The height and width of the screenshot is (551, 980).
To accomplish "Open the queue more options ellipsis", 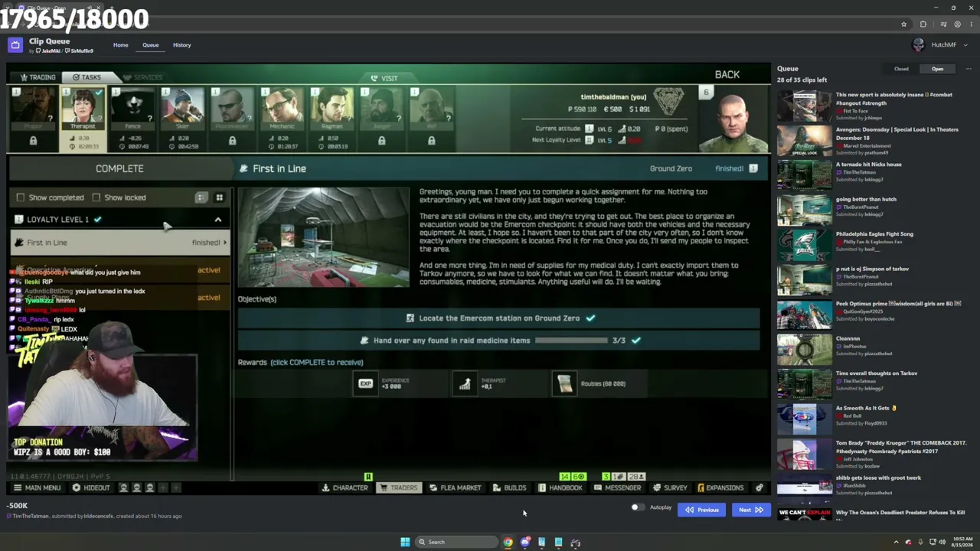I will point(969,69).
